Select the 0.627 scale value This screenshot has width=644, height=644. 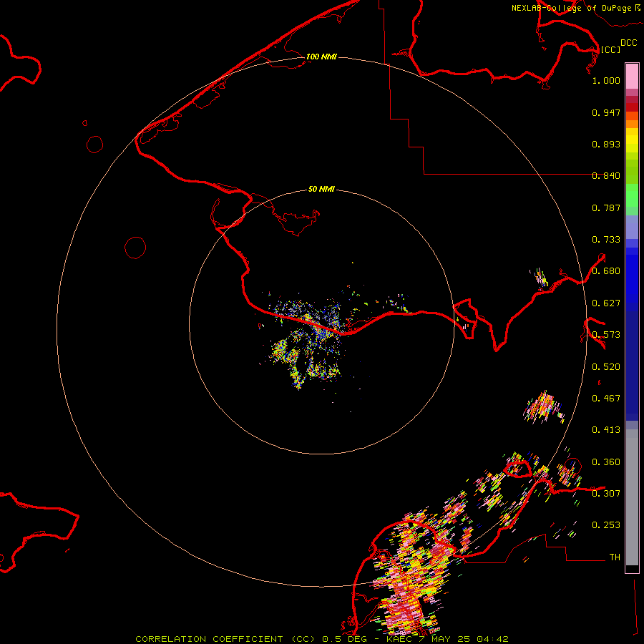point(606,303)
